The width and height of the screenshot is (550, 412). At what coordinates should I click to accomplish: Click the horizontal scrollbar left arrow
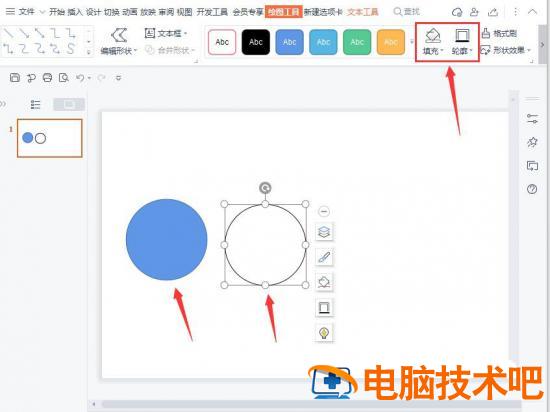click(x=94, y=404)
